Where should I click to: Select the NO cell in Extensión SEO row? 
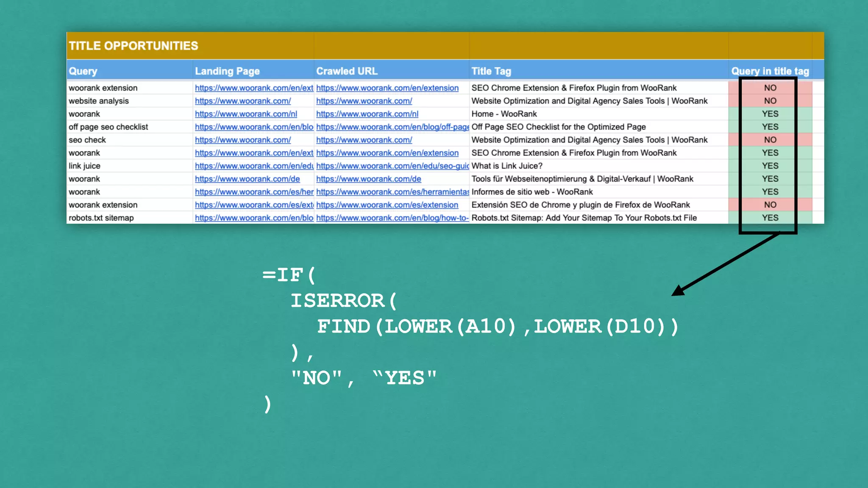pos(770,205)
